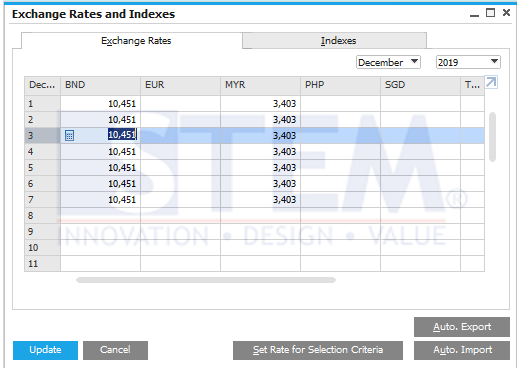This screenshot has height=372, width=521.
Task: Click the Auto. Export button
Action: [x=462, y=327]
